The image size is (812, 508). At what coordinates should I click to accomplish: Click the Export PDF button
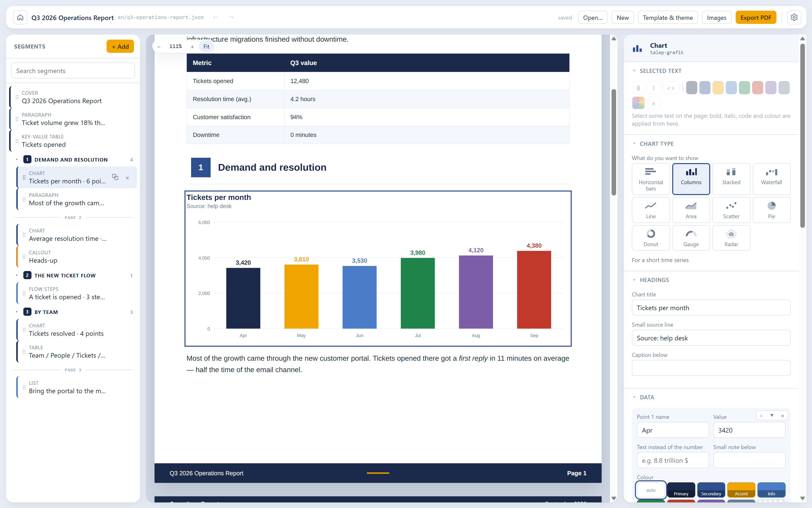click(756, 18)
